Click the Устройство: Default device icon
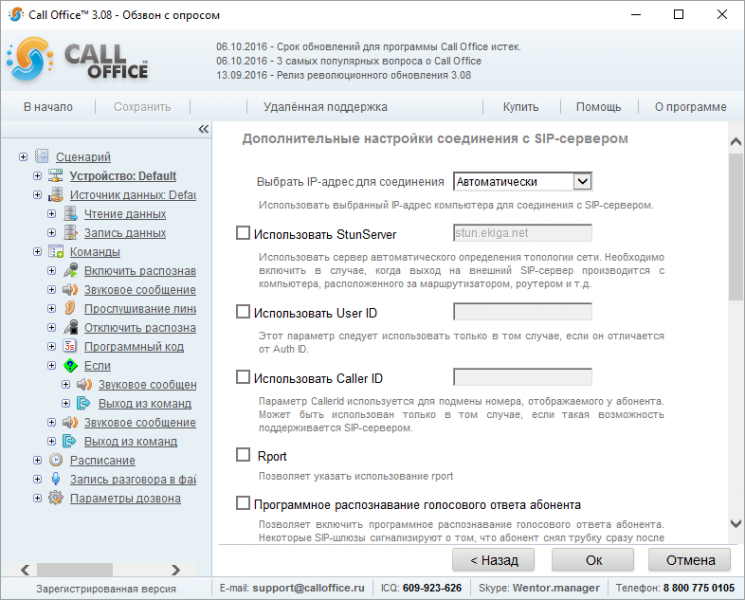745x600 pixels. tap(56, 175)
